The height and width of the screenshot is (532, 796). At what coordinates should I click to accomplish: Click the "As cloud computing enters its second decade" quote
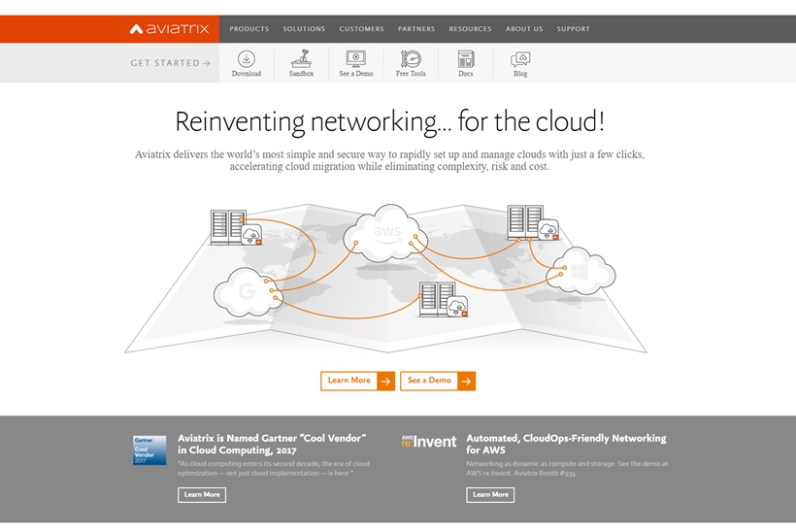[274, 468]
